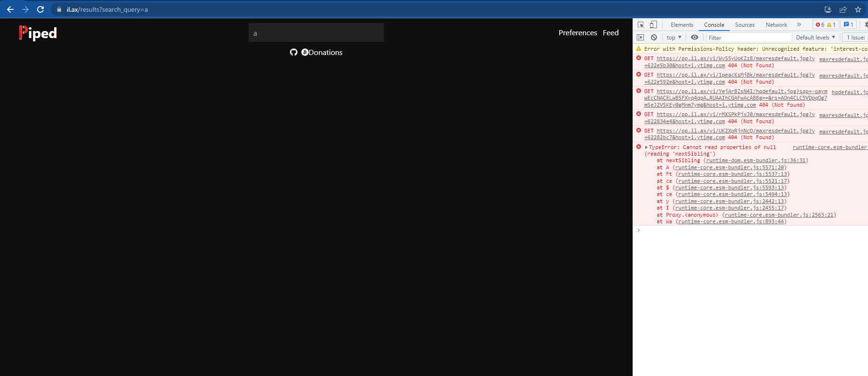This screenshot has width=868, height=376.
Task: Click the Permissions-Policy header warning message
Action: click(756, 49)
